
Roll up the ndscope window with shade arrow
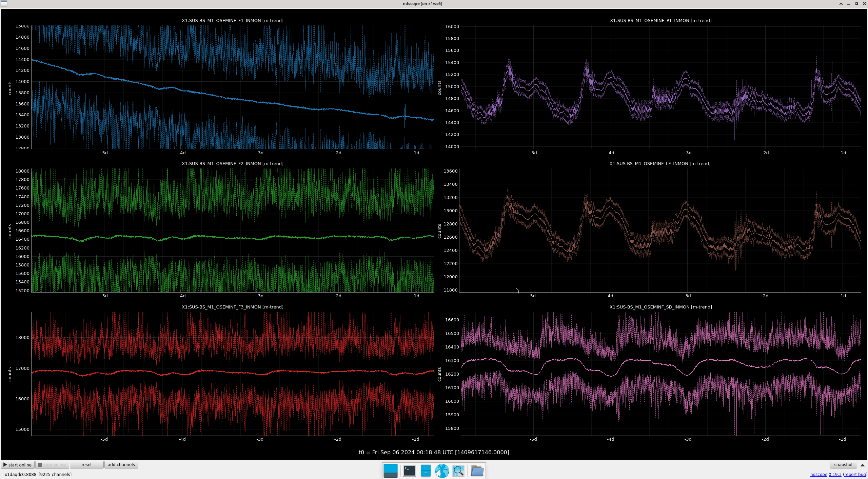841,4
